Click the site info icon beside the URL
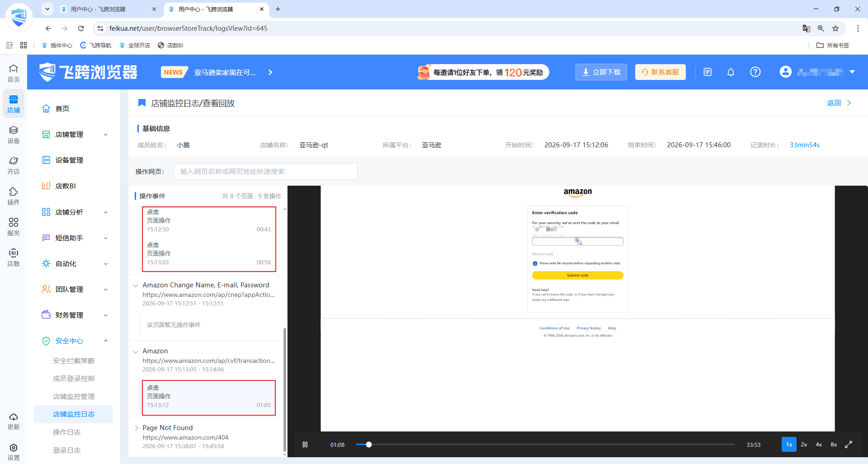This screenshot has width=868, height=464. 100,28
